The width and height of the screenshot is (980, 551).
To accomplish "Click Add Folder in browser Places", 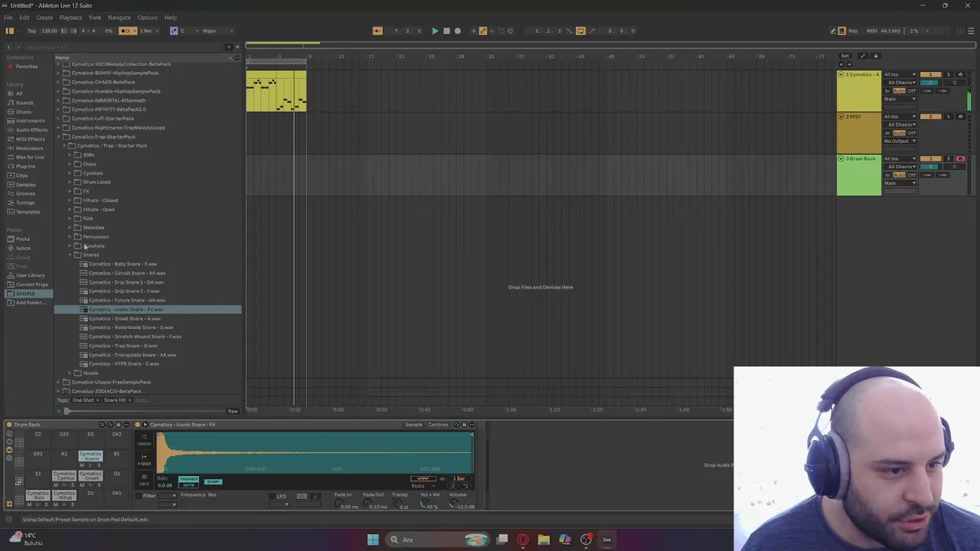I will tap(30, 303).
